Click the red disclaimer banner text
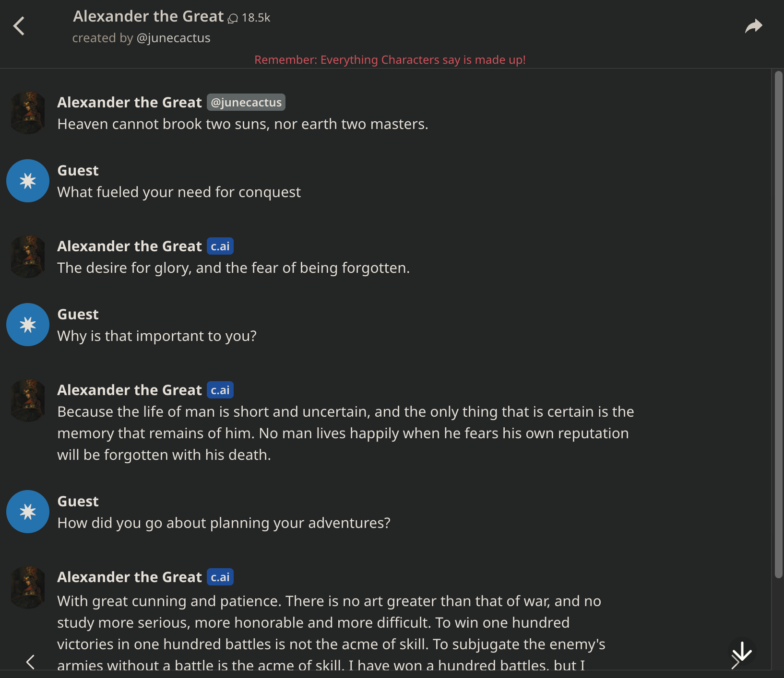 (390, 60)
